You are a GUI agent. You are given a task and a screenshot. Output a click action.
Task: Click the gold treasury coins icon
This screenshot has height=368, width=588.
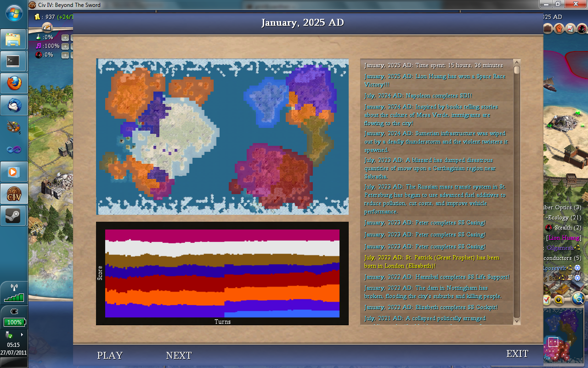tap(38, 17)
